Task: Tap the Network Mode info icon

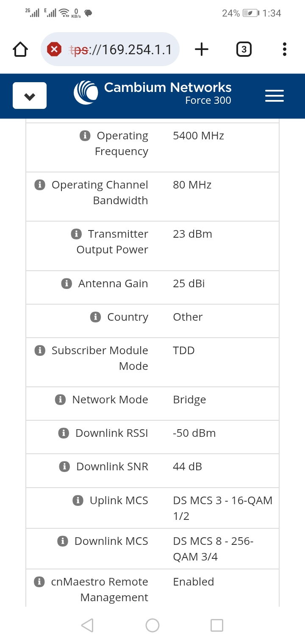Action: click(x=60, y=400)
